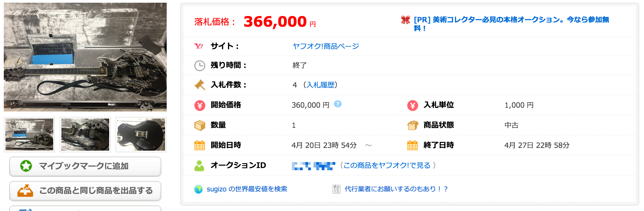The height and width of the screenshot is (211, 644).
Task: Click the red ribbon PR icon
Action: click(405, 20)
